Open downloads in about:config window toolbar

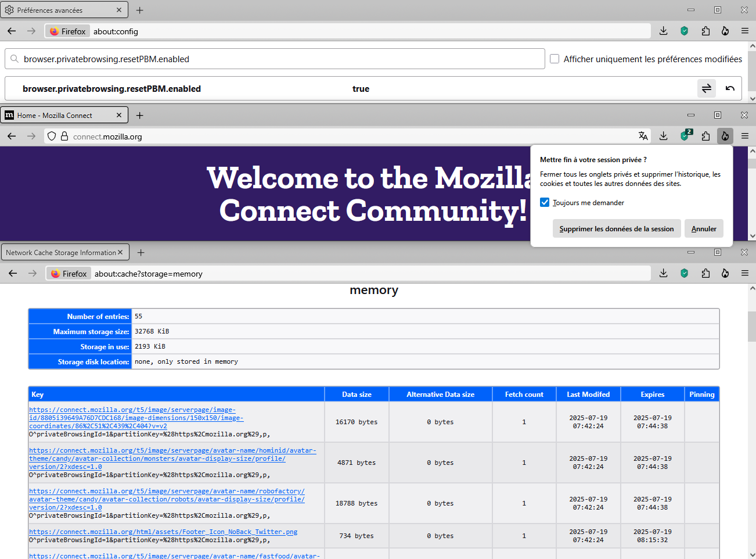(x=664, y=31)
